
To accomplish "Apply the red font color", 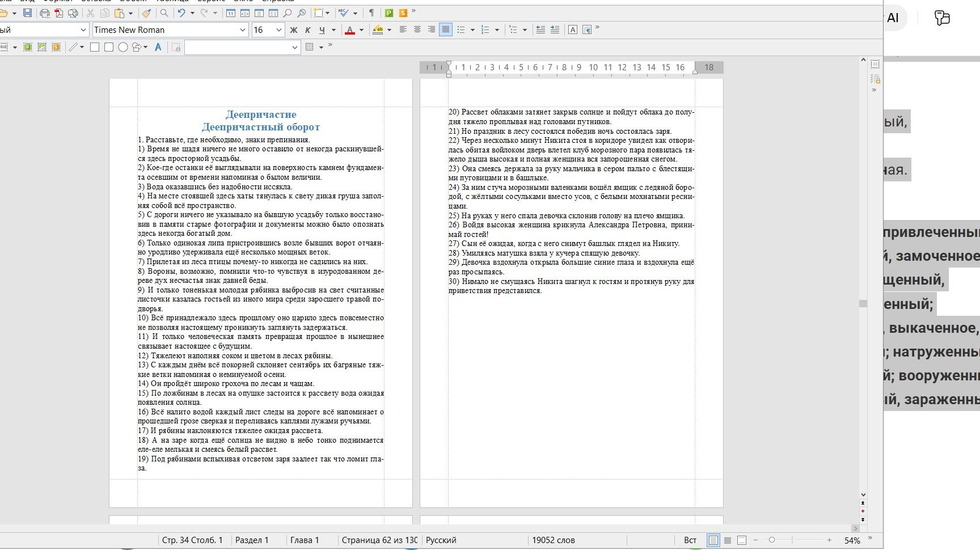I will 350,29.
